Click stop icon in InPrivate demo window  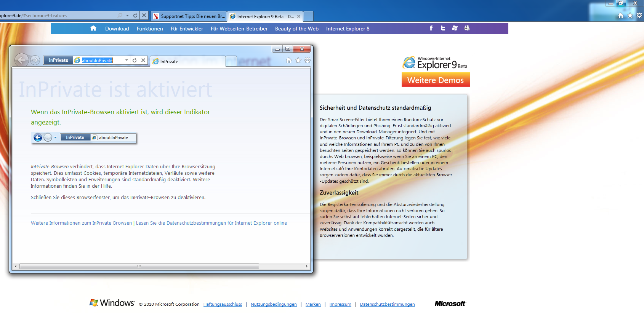pos(143,60)
